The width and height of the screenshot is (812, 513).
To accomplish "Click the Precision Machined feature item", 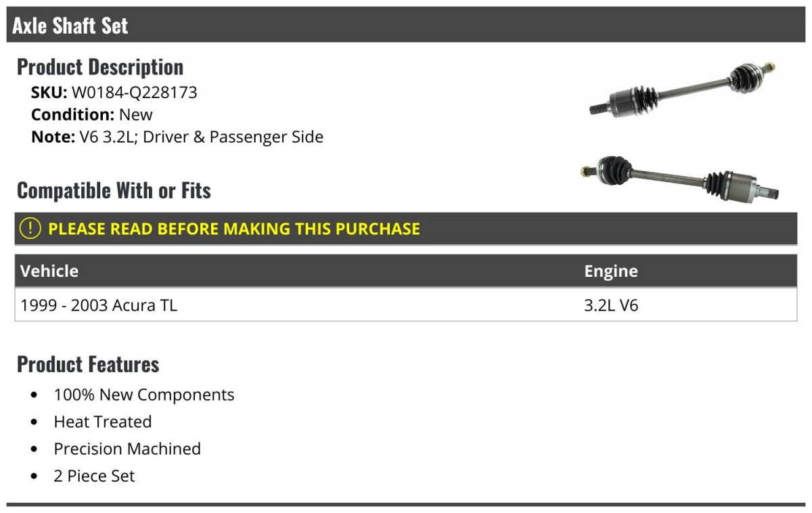I will (127, 449).
